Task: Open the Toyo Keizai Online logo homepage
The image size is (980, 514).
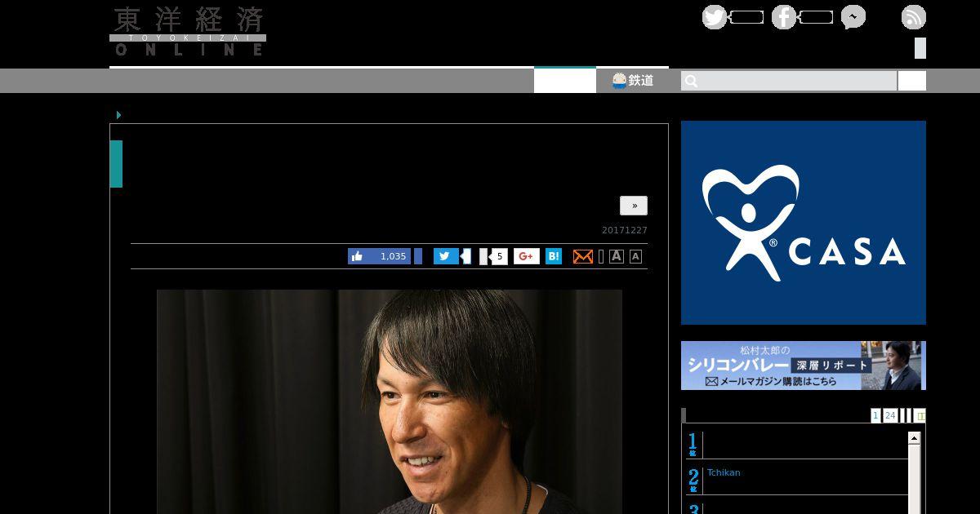Action: coord(188,32)
